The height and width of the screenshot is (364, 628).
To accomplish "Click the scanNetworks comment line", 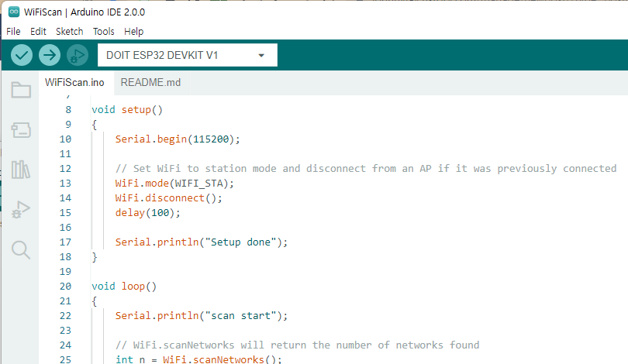I will click(x=297, y=345).
